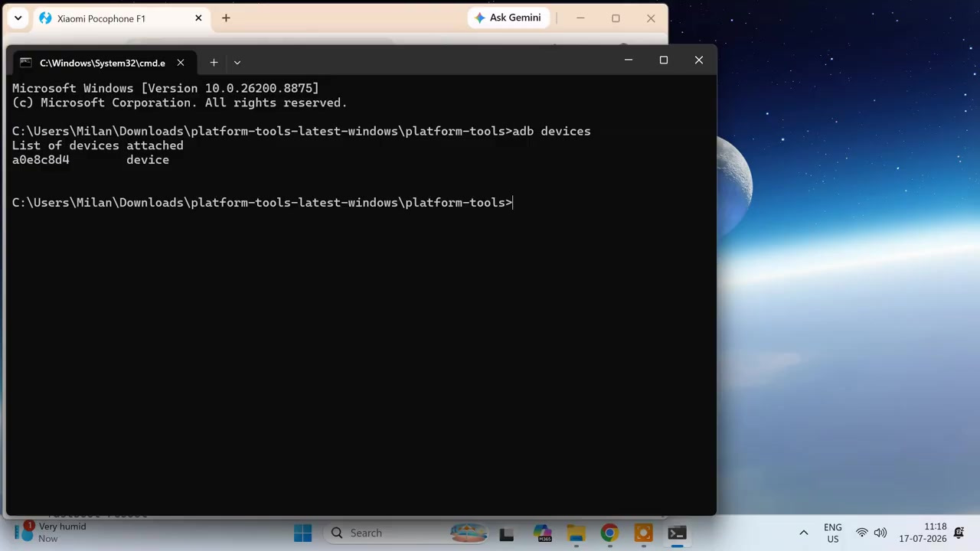
Task: Close the terminal window
Action: pos(699,60)
